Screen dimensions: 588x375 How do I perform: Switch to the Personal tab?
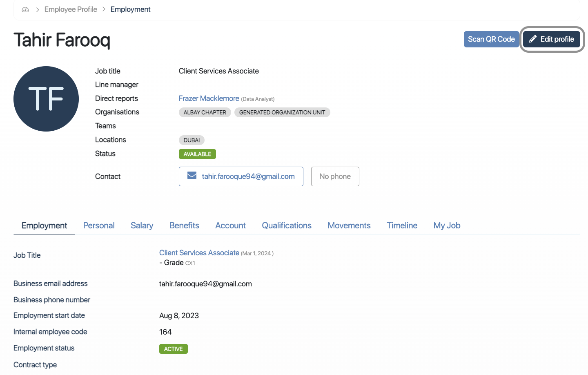99,225
